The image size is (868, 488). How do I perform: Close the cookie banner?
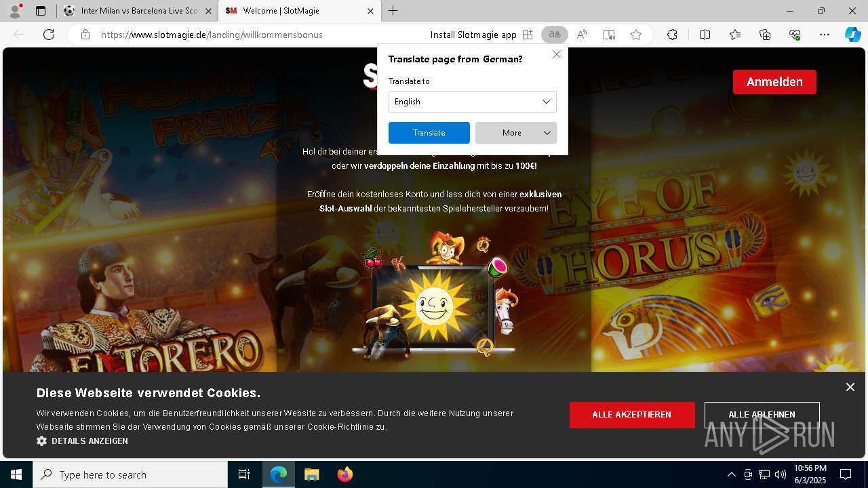pyautogui.click(x=850, y=387)
